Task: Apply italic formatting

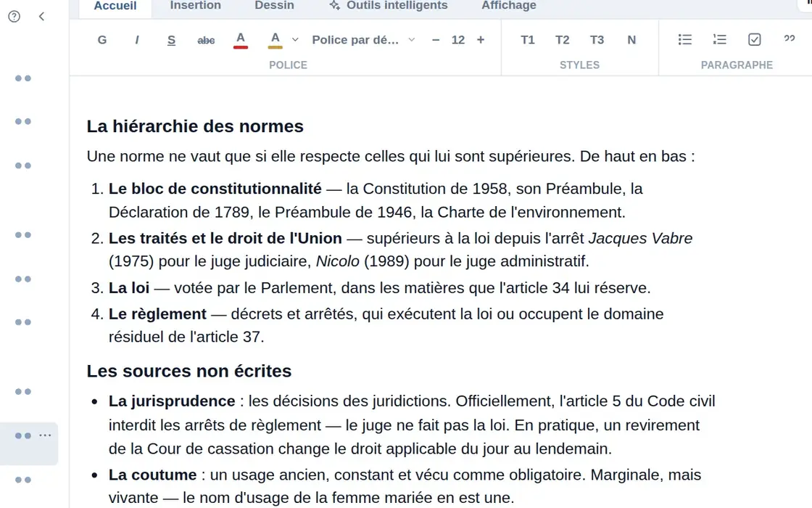Action: [x=137, y=40]
